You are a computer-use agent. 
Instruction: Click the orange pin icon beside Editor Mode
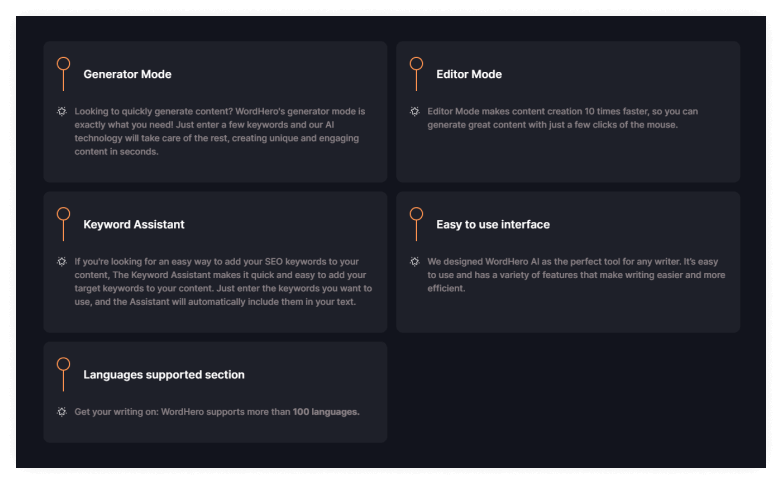coord(416,74)
